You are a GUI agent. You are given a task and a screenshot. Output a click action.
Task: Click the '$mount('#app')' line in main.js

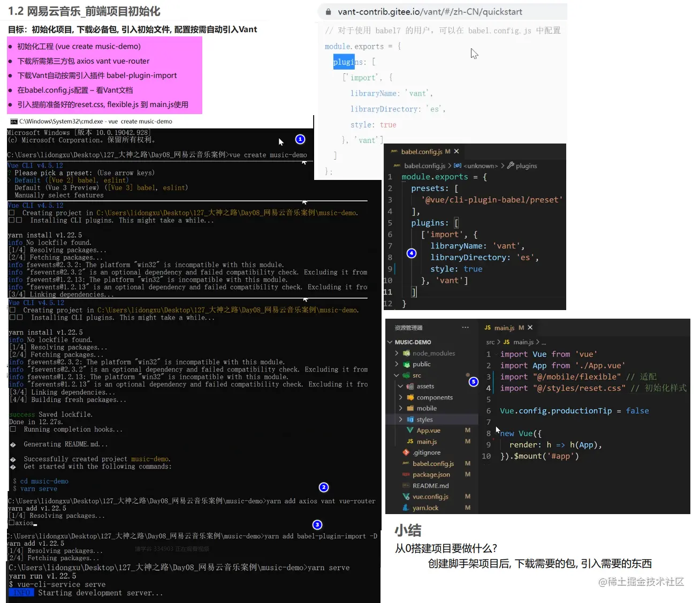(539, 456)
